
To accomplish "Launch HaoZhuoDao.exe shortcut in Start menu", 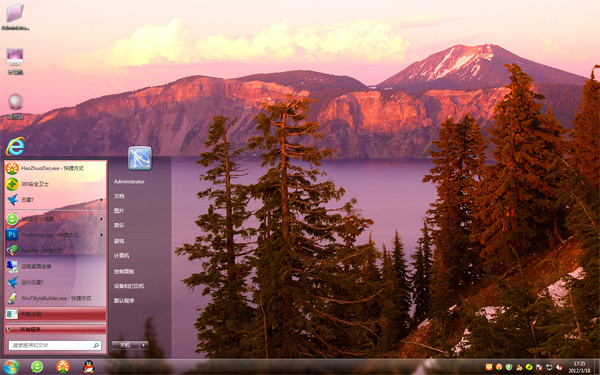I will pyautogui.click(x=55, y=168).
